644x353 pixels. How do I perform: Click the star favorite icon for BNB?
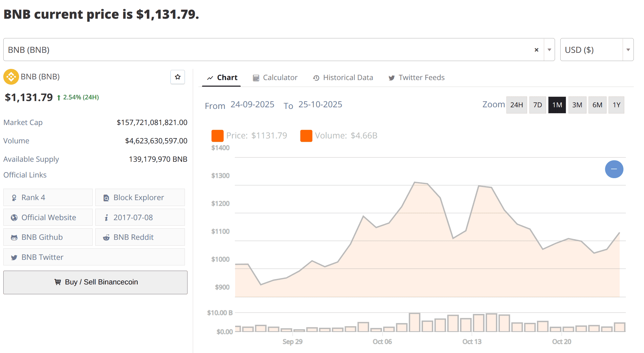[x=178, y=77]
